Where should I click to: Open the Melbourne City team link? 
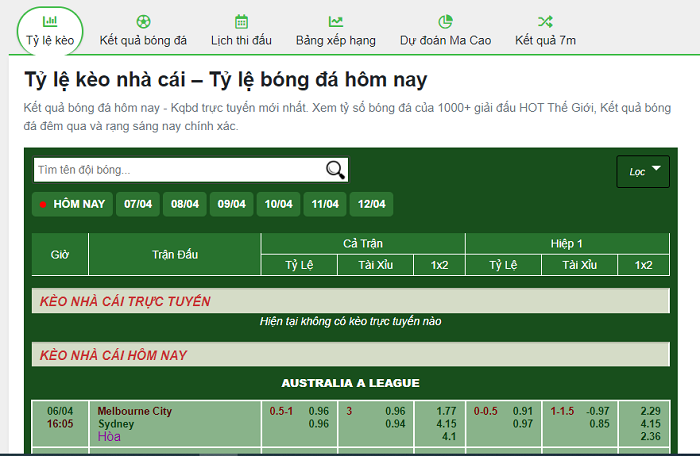[134, 411]
